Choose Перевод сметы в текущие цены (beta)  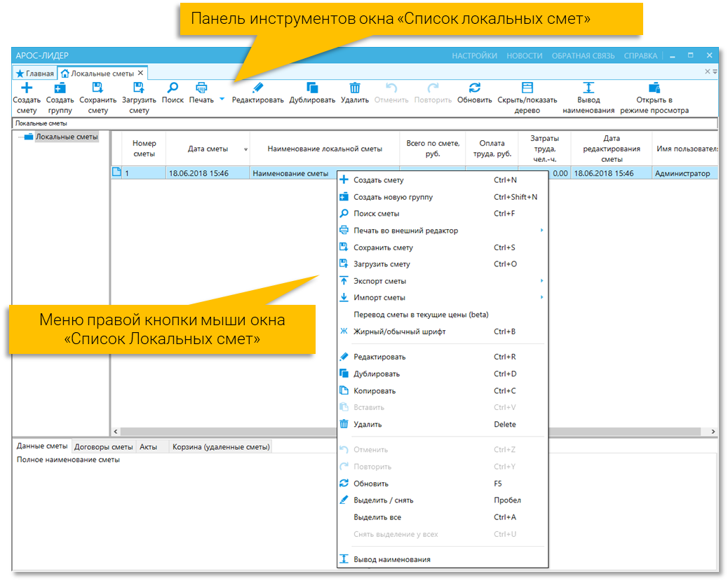tap(443, 315)
